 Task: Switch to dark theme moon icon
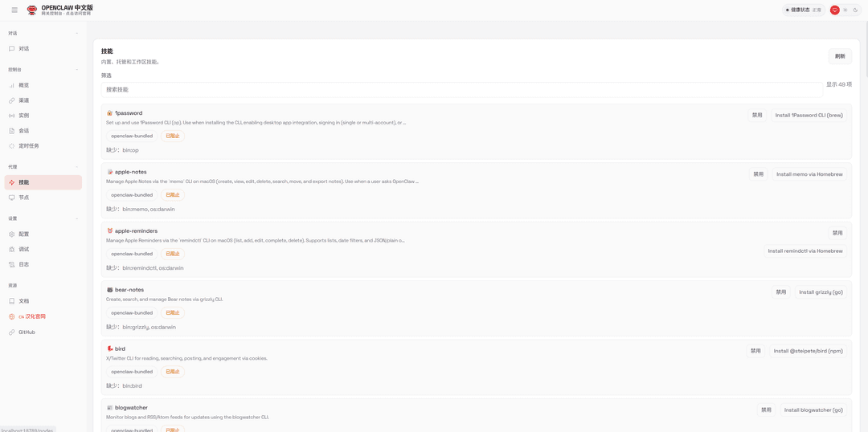[x=855, y=10]
